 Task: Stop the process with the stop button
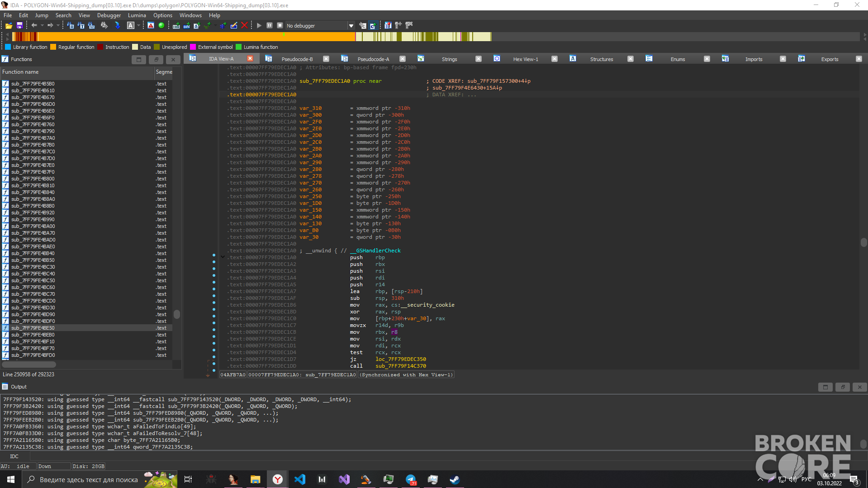(280, 26)
